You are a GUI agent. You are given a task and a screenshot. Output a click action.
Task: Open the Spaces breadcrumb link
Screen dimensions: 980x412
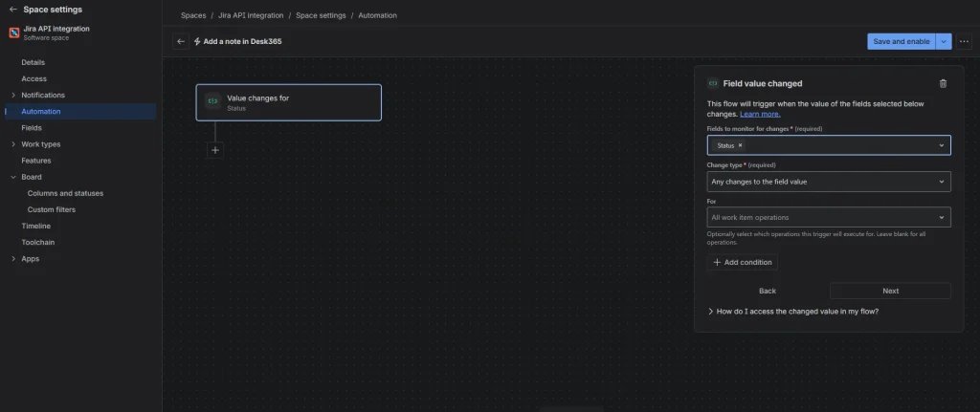tap(193, 15)
